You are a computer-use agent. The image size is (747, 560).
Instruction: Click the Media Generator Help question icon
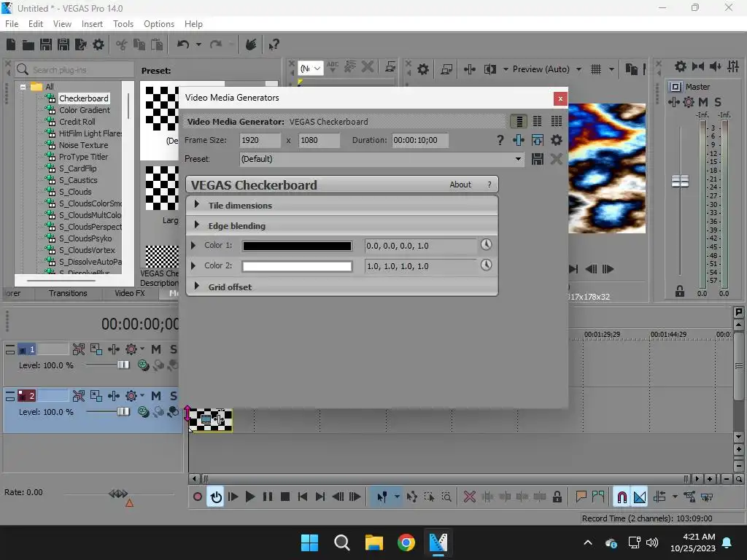500,140
